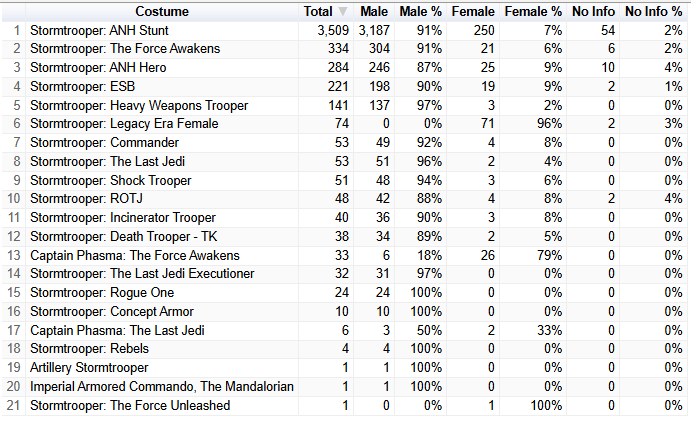Viewport: 691px width, 423px height.
Task: Click the No Info % column header
Action: coord(654,11)
